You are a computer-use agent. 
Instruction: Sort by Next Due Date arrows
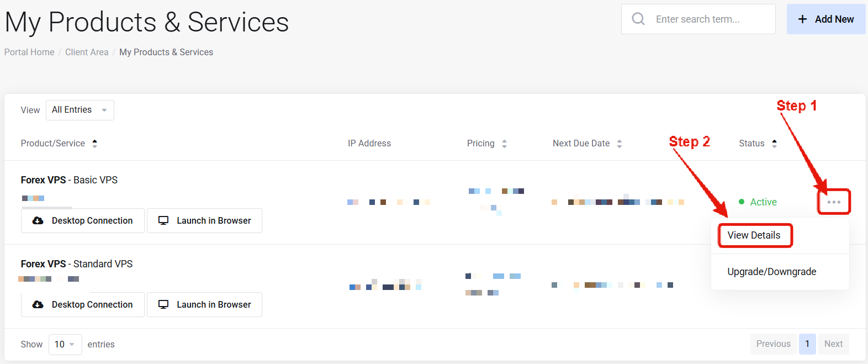(x=620, y=144)
